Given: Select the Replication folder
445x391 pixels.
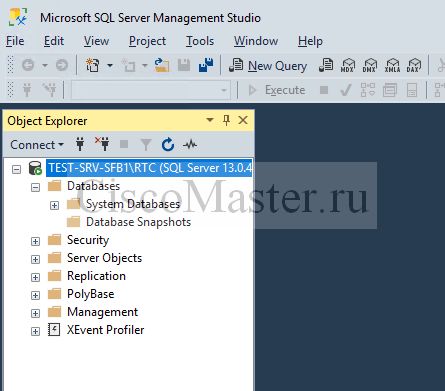Looking at the screenshot, I should click(96, 276).
